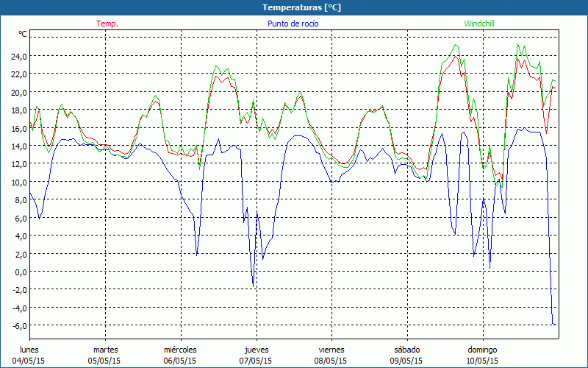
Task: Click the domingo day label
Action: 482,350
